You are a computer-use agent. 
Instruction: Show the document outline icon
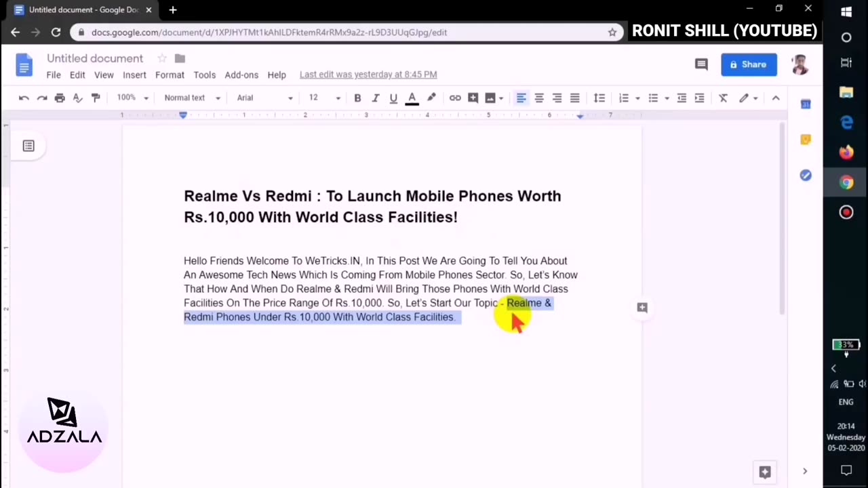coord(28,146)
